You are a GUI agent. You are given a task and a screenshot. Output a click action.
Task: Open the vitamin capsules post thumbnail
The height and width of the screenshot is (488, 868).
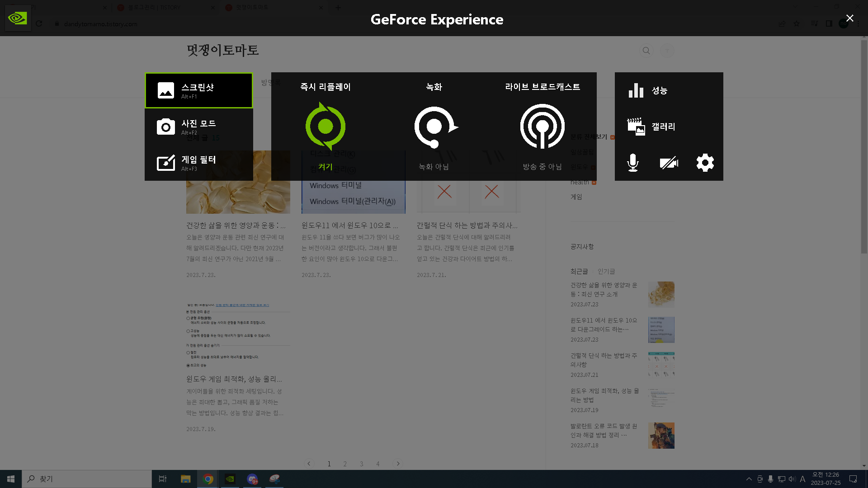tap(238, 182)
